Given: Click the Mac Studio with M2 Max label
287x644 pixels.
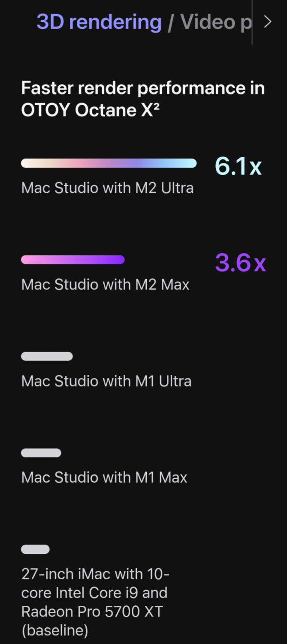Looking at the screenshot, I should [106, 285].
